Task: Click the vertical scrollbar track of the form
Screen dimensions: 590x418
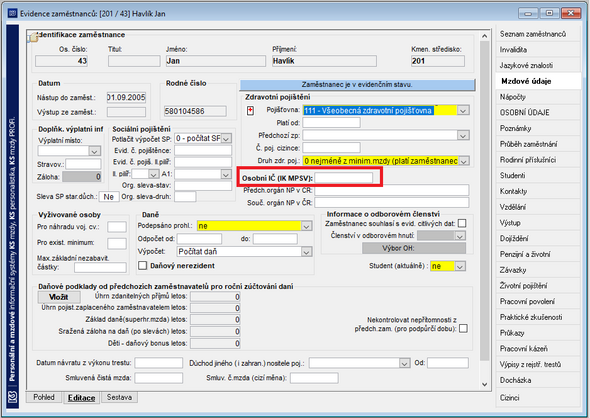Action: coord(485,210)
